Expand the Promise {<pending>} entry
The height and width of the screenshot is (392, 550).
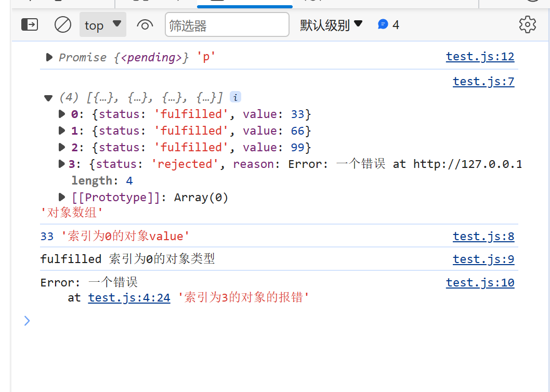[49, 57]
